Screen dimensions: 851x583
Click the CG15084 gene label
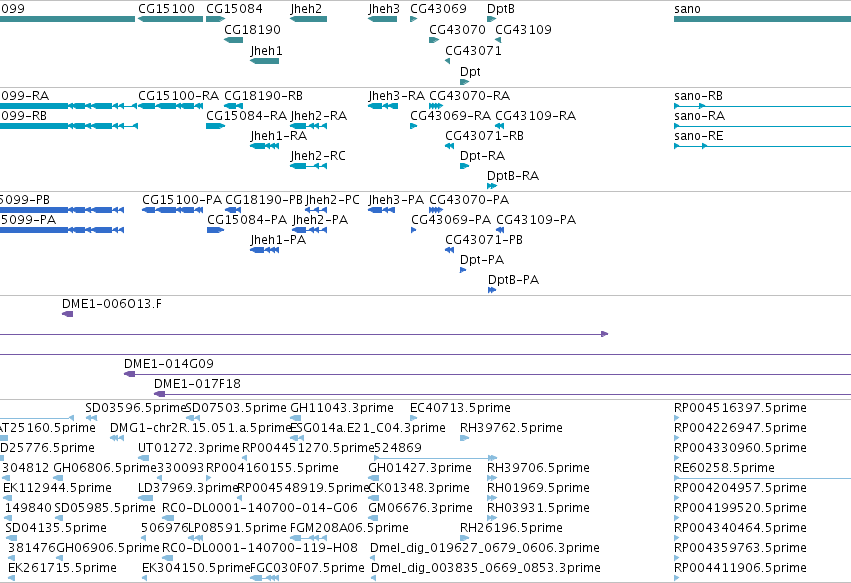click(234, 9)
